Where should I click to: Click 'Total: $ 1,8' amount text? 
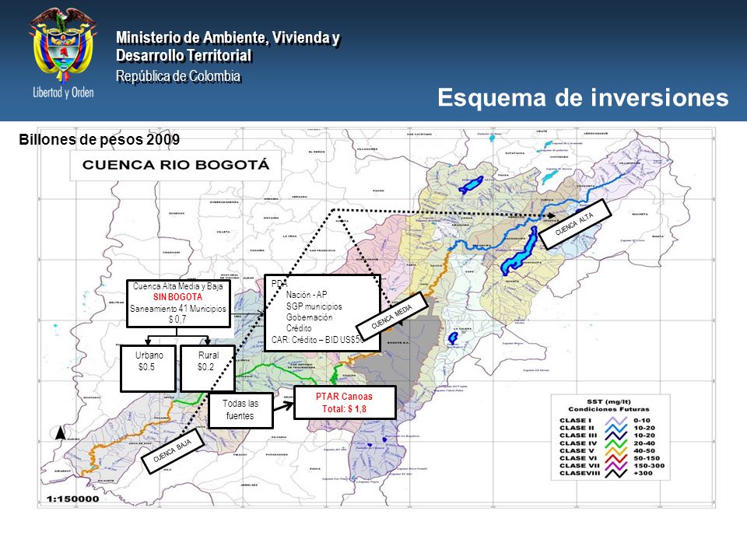(x=344, y=409)
